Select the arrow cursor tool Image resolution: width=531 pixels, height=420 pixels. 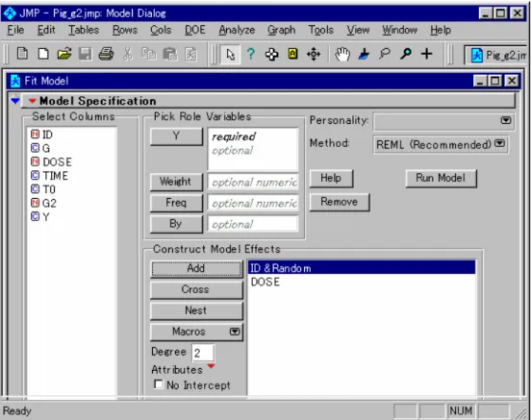click(x=230, y=54)
